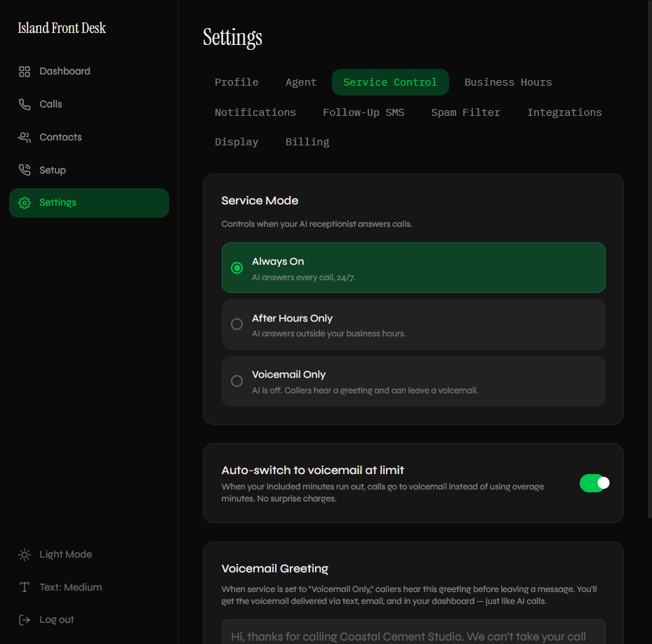Viewport: 652px width, 644px height.
Task: Click the Setup handset icon
Action: 24,169
